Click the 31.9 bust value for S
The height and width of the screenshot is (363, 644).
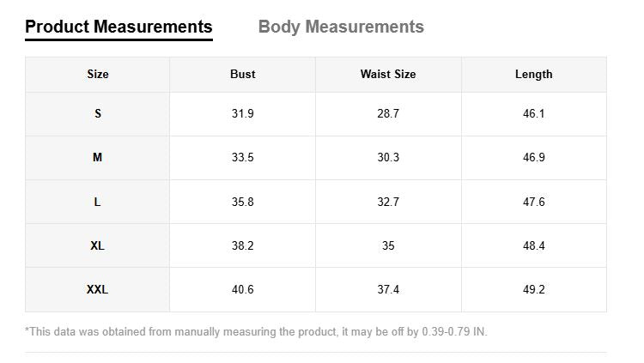[243, 114]
